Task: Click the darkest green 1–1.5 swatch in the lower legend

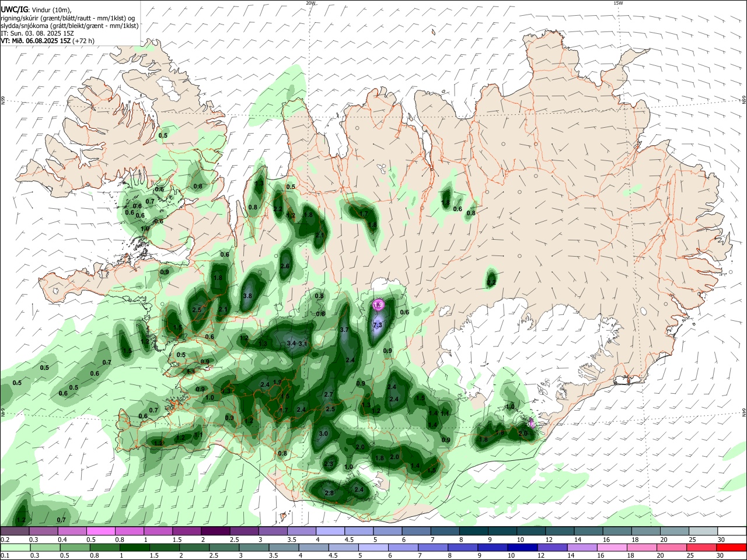Action: pos(134,547)
